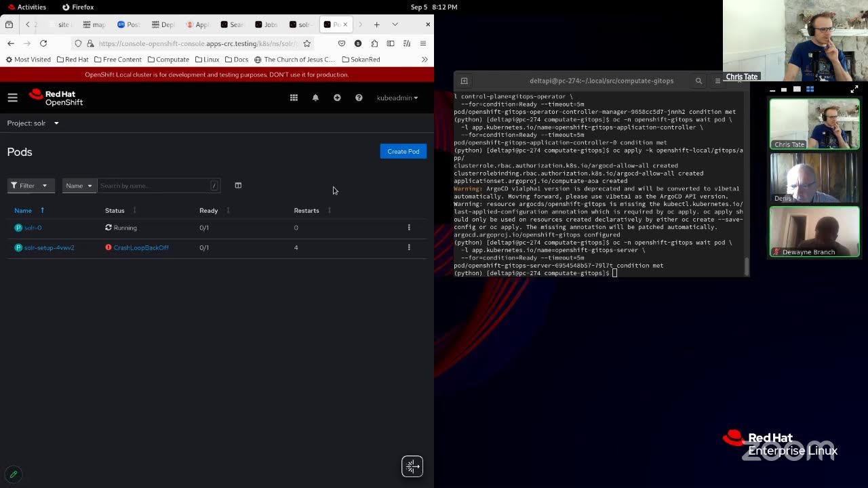
Task: Open the clock showing Sep 5 8:12 PM
Action: (434, 7)
